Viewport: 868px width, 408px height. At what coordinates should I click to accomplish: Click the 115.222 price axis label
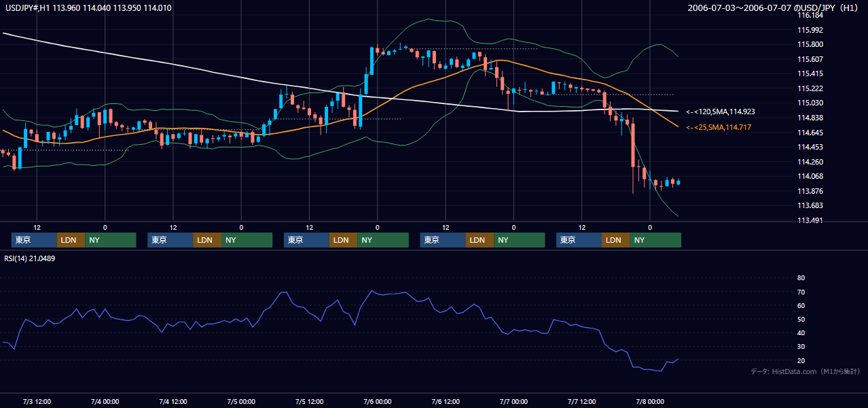[x=810, y=88]
